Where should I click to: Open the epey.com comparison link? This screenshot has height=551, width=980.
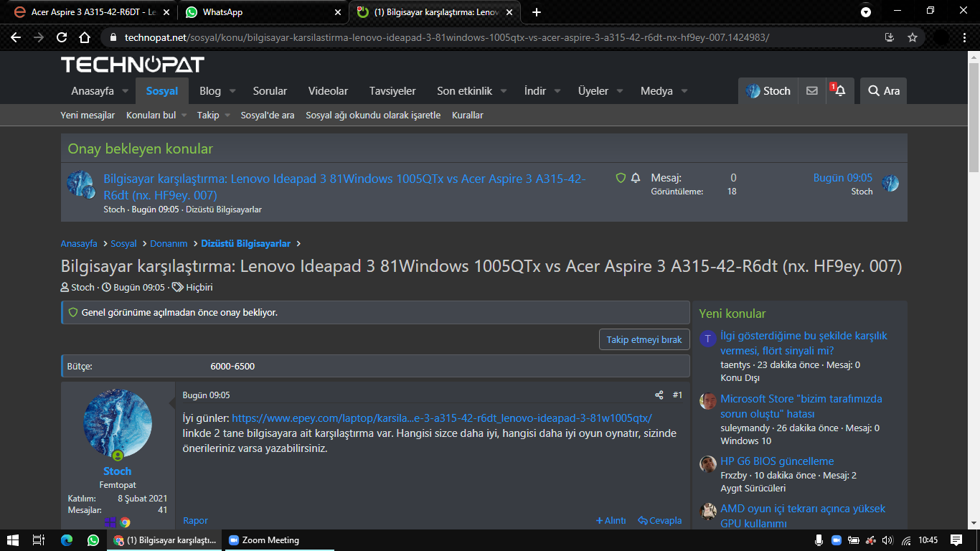point(442,418)
